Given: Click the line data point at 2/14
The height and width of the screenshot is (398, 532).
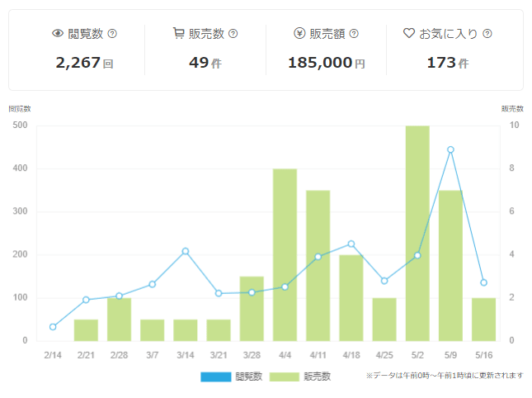Looking at the screenshot, I should (53, 327).
